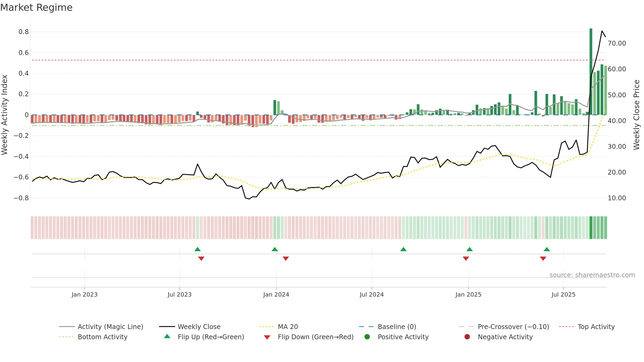Click the Jul 2025 axis tick label
This screenshot has width=644, height=362.
[x=563, y=294]
